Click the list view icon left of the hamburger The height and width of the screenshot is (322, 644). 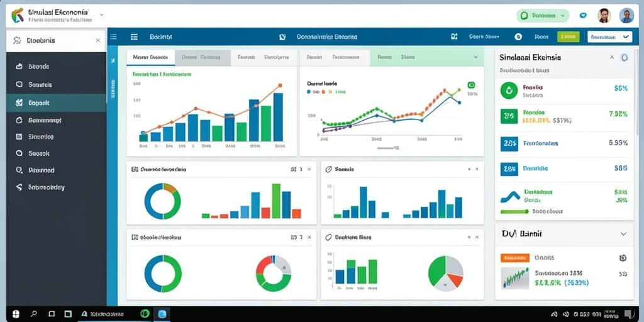pos(114,37)
